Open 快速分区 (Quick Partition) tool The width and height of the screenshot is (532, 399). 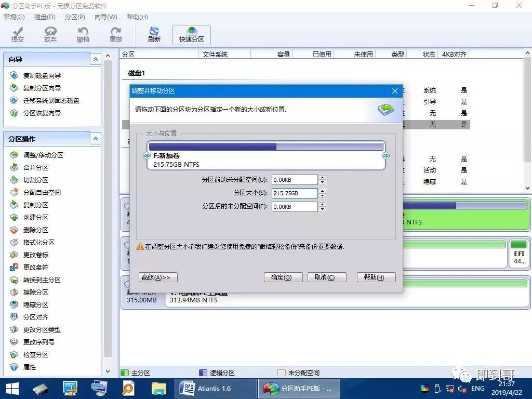point(191,34)
